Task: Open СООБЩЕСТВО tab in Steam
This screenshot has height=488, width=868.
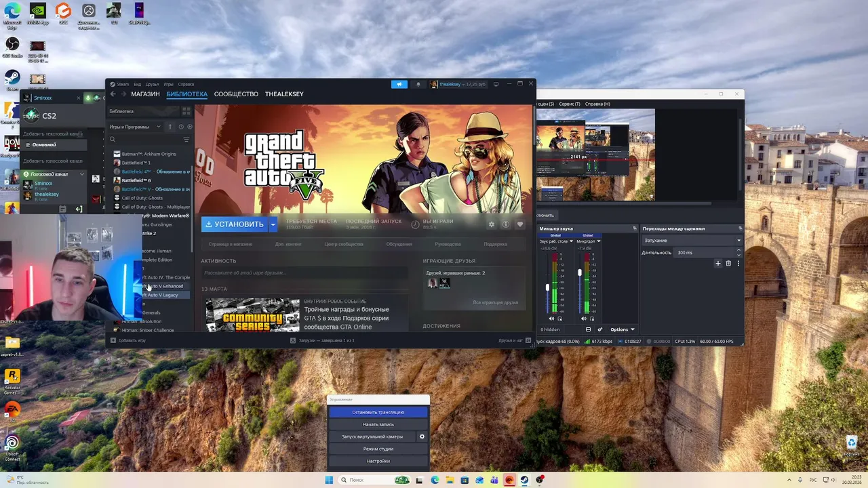Action: 236,94
